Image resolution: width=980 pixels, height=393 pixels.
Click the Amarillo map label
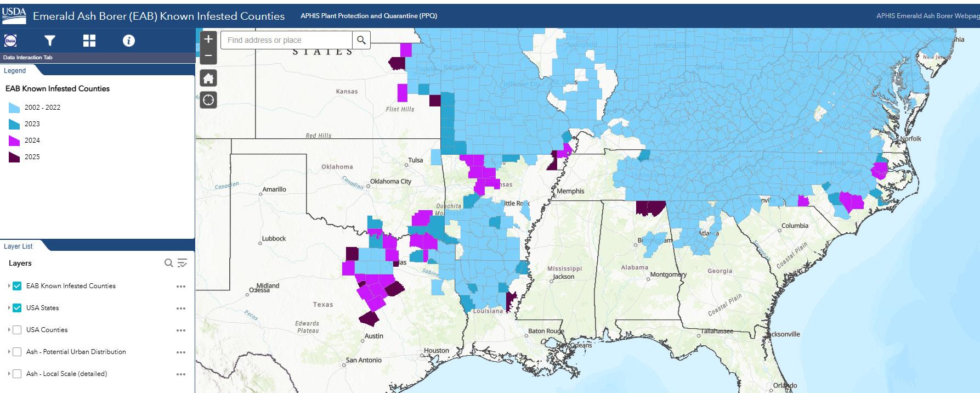tap(274, 189)
